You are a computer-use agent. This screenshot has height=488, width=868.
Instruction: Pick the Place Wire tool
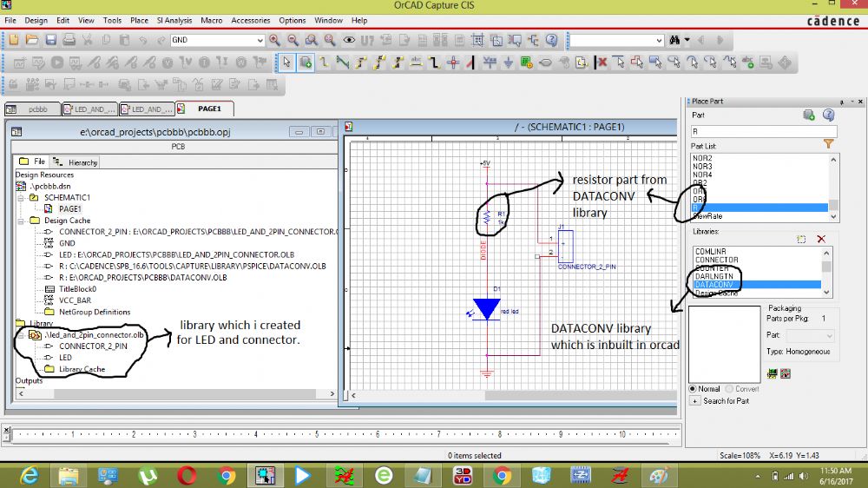tap(324, 63)
